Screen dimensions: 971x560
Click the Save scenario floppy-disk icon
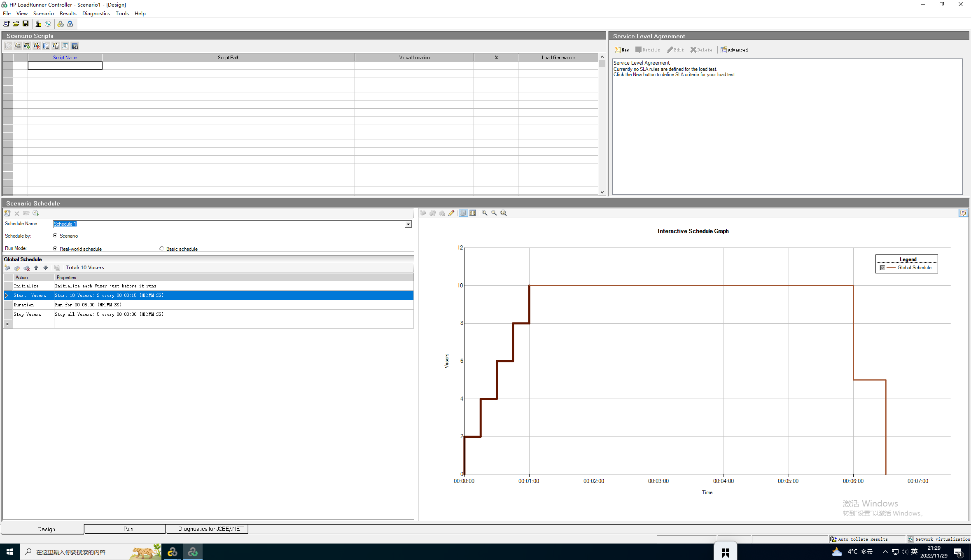pos(26,24)
